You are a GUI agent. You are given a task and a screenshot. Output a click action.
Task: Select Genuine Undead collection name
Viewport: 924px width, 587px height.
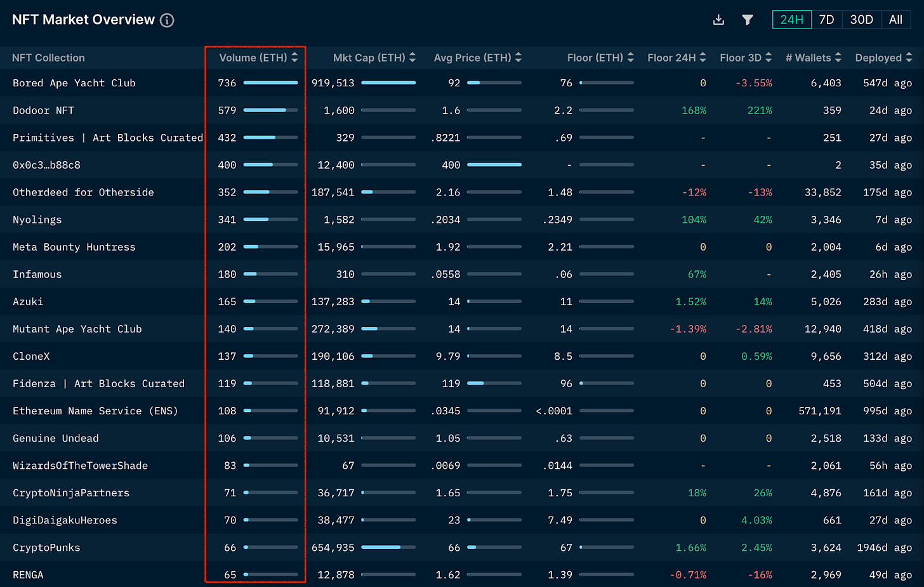pos(55,438)
